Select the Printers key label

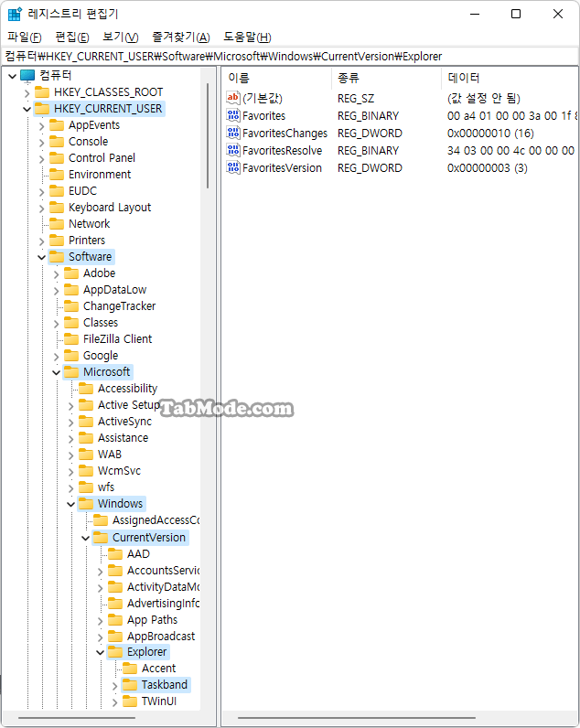click(87, 240)
